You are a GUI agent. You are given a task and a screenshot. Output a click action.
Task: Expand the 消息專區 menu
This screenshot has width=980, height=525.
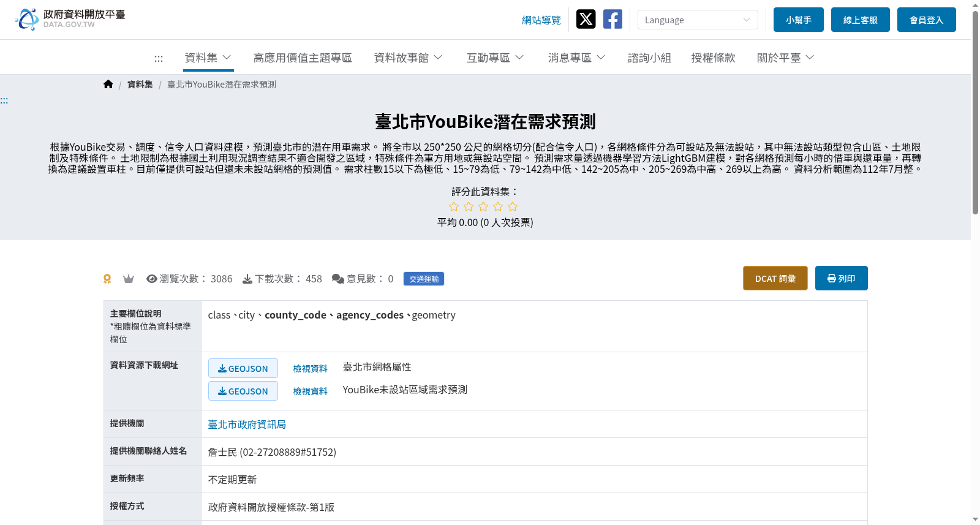tap(577, 58)
